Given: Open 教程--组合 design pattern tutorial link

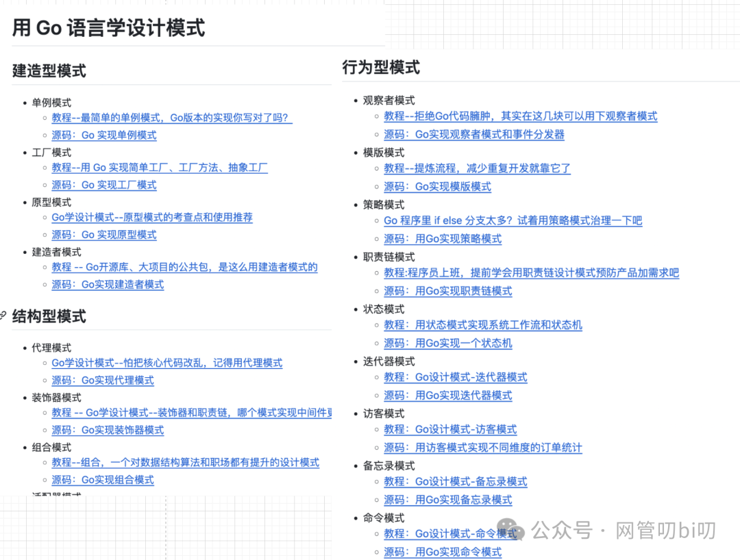Looking at the screenshot, I should click(x=186, y=463).
